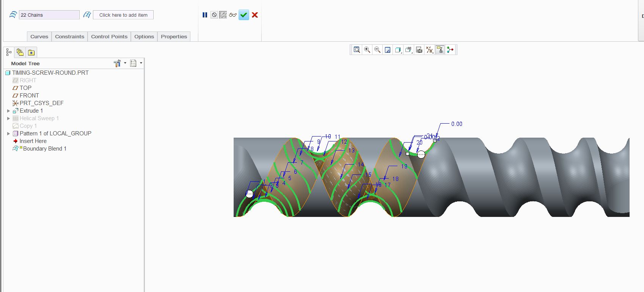The image size is (644, 292).
Task: Switch to no preview mode
Action: coord(214,15)
